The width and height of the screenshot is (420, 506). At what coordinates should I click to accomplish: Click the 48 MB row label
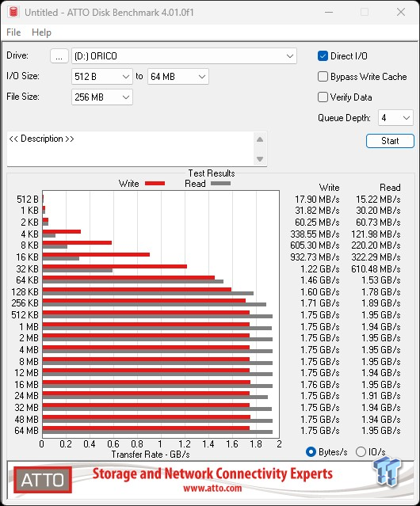26,420
